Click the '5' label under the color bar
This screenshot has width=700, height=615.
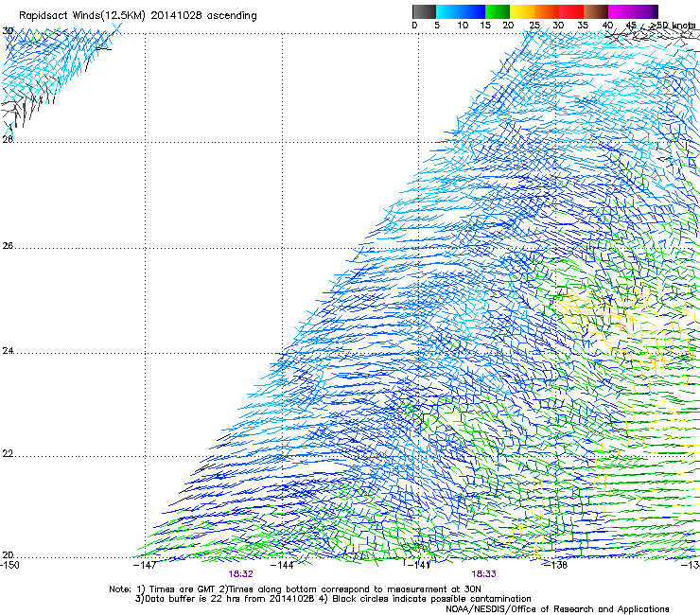pos(437,26)
